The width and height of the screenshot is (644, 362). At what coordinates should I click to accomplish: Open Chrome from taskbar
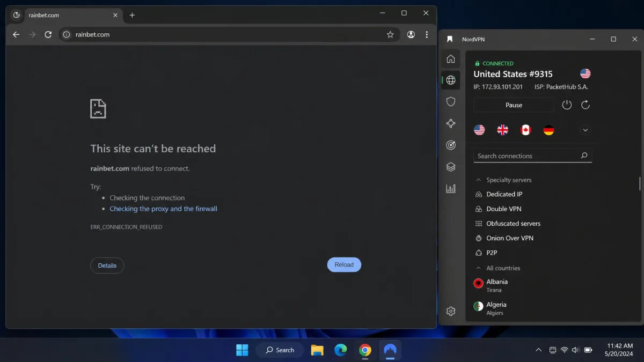[x=365, y=350]
